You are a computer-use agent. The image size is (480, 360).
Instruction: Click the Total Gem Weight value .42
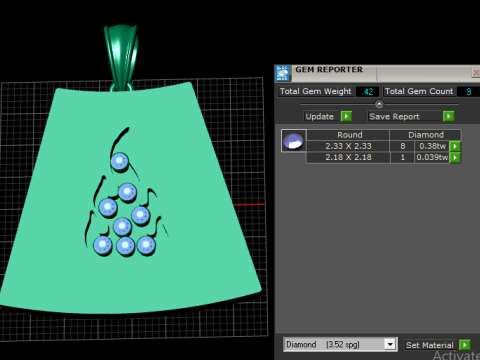click(367, 92)
